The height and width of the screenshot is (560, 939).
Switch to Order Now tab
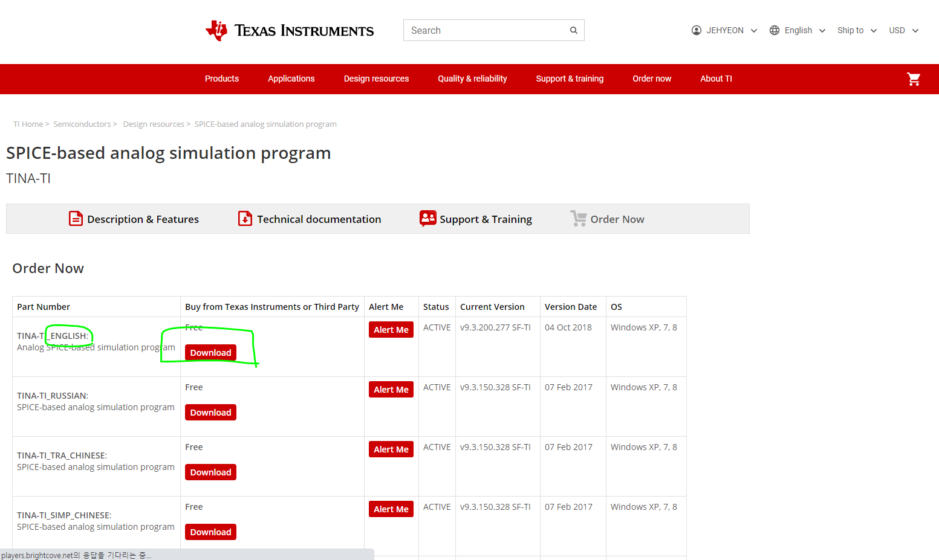point(607,219)
